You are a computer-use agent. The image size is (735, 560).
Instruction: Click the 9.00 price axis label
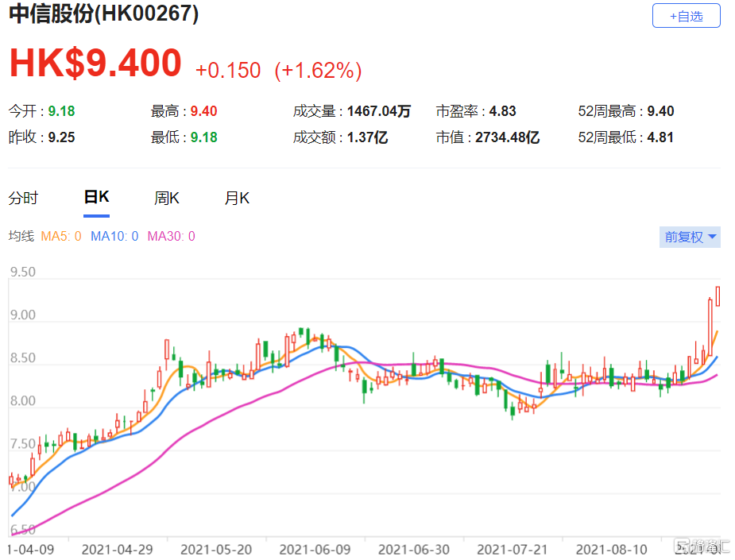pyautogui.click(x=23, y=315)
